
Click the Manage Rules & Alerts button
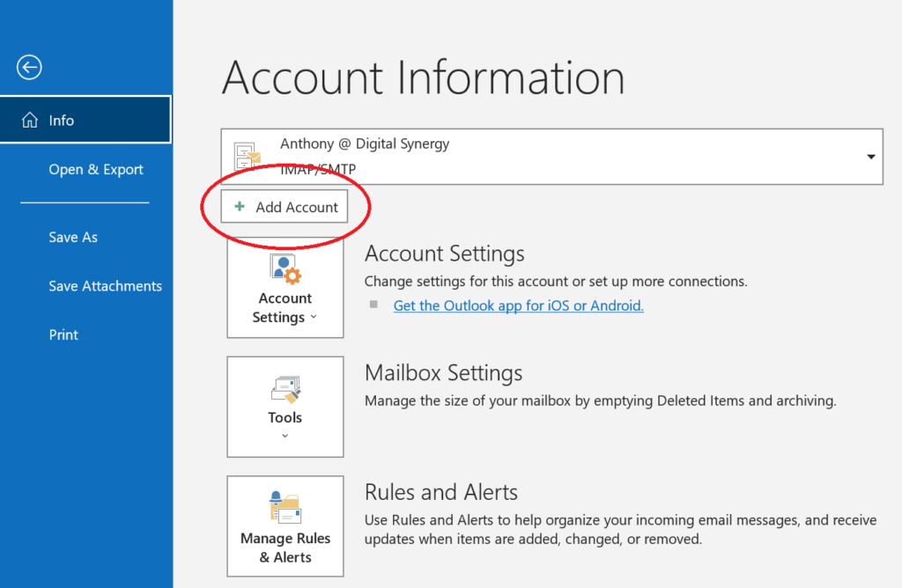pos(285,526)
